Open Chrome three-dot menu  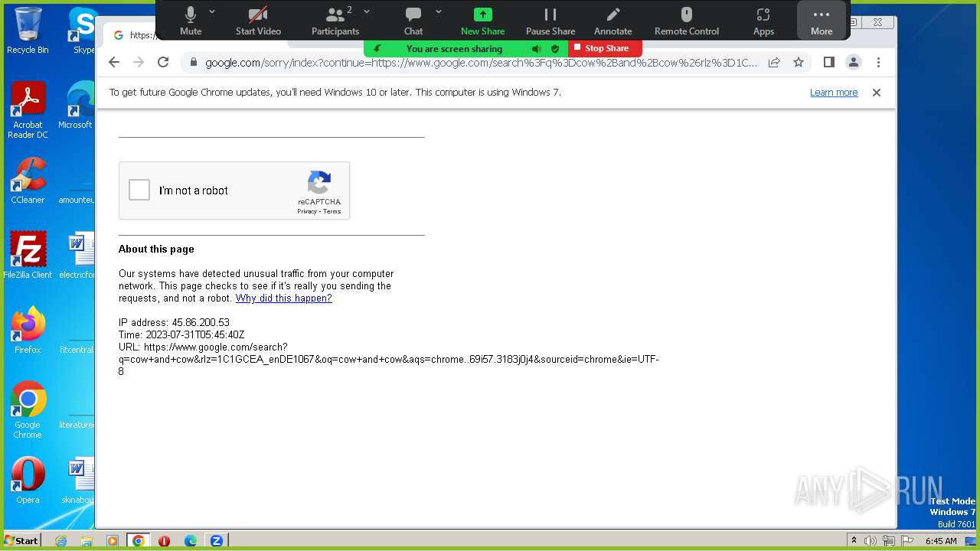coord(878,63)
